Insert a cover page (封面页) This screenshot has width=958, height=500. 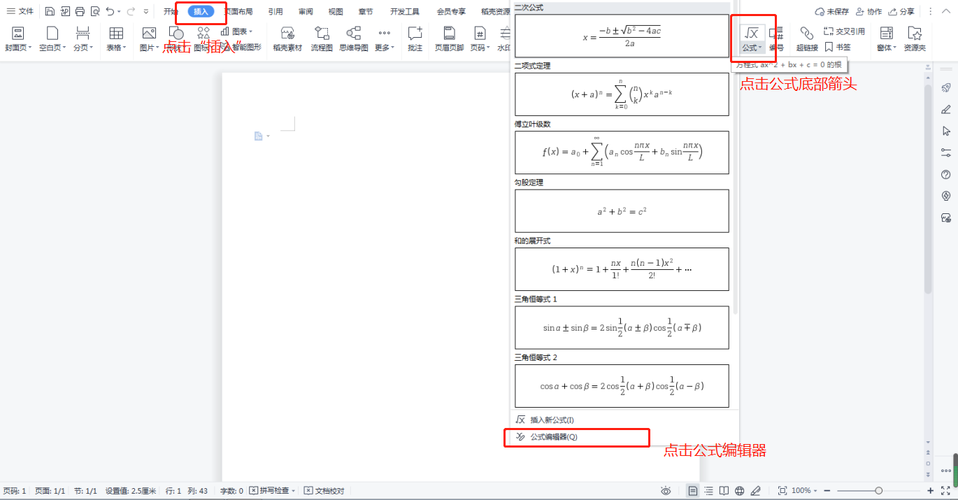click(18, 39)
